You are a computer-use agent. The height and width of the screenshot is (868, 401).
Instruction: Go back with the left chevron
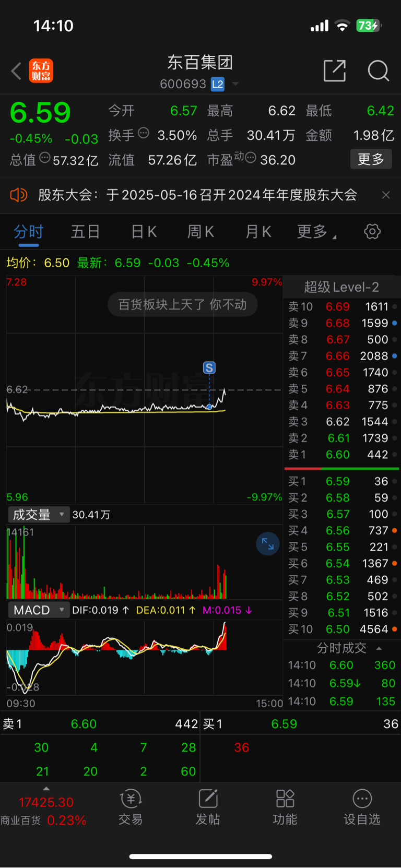16,71
